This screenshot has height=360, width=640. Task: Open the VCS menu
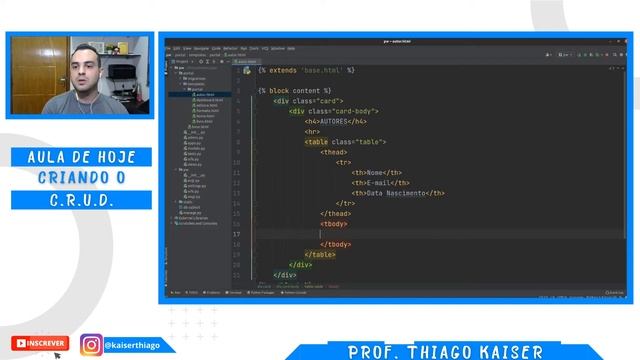click(265, 48)
